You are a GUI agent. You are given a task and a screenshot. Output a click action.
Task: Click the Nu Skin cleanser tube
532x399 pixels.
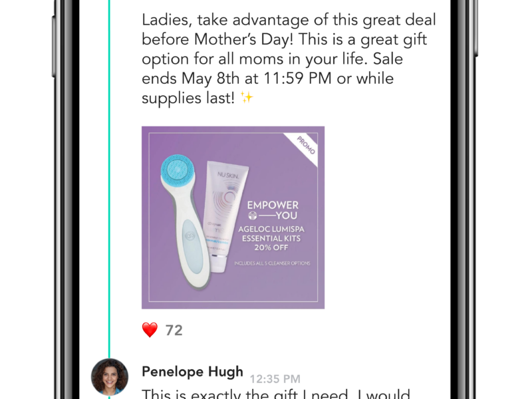click(225, 217)
